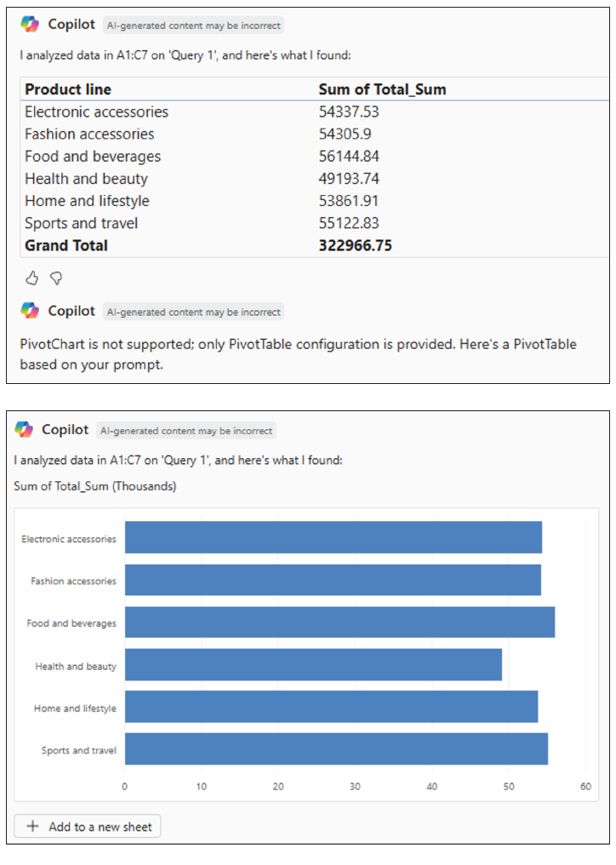616x865 pixels.
Task: Click the Sports and travel chart bar
Action: 336,749
